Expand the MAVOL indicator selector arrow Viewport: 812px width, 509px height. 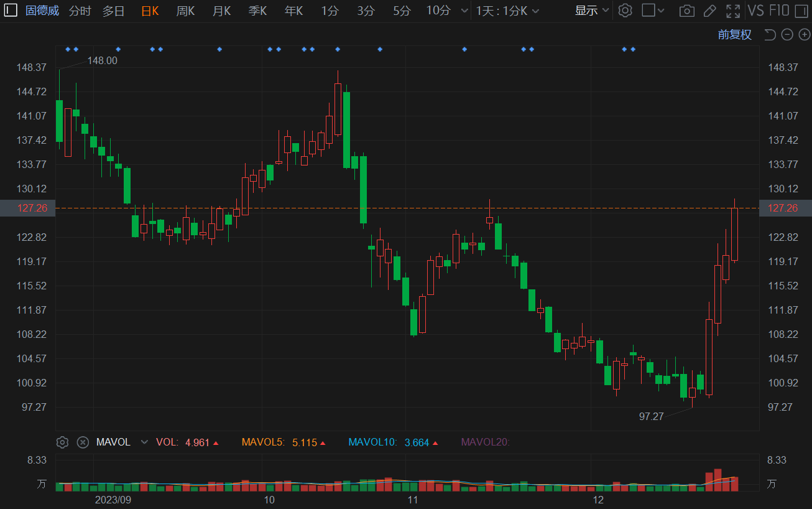tap(144, 442)
